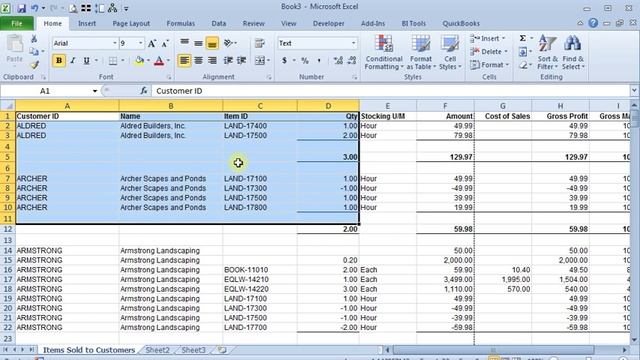Viewport: 640px width, 360px height.
Task: Apply the red Font Color
Action: (x=159, y=61)
